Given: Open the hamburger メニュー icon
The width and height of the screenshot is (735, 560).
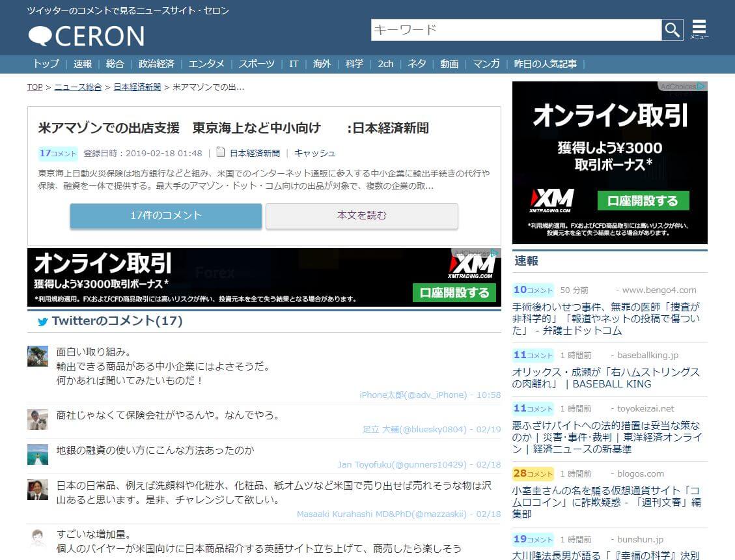Looking at the screenshot, I should tap(699, 29).
